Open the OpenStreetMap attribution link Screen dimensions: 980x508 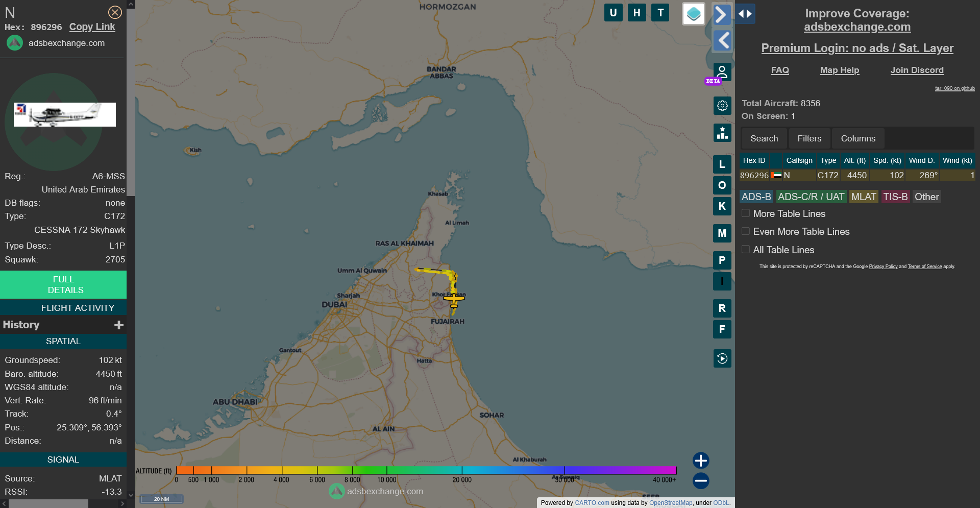tap(671, 503)
